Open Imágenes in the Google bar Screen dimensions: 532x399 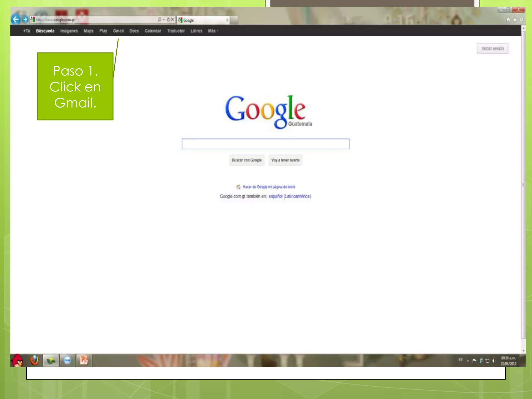[x=69, y=31]
